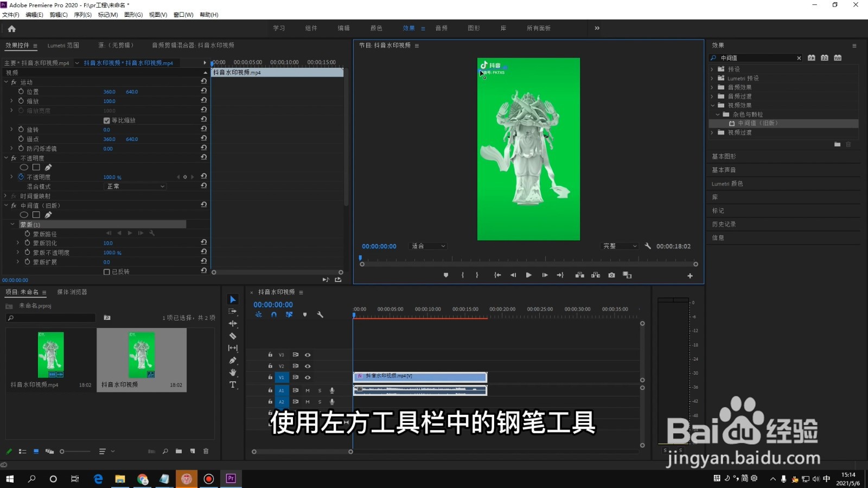
Task: Open program monitor settings wrench
Action: (x=648, y=246)
